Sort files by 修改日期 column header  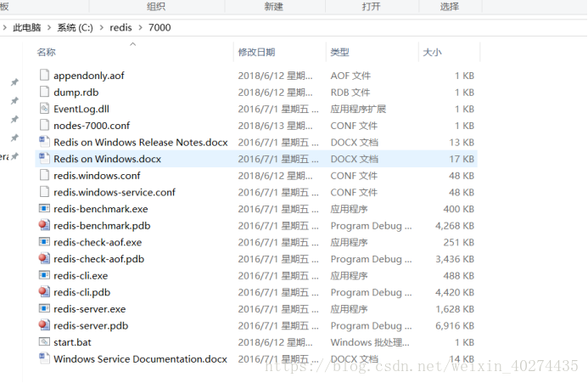[256, 52]
